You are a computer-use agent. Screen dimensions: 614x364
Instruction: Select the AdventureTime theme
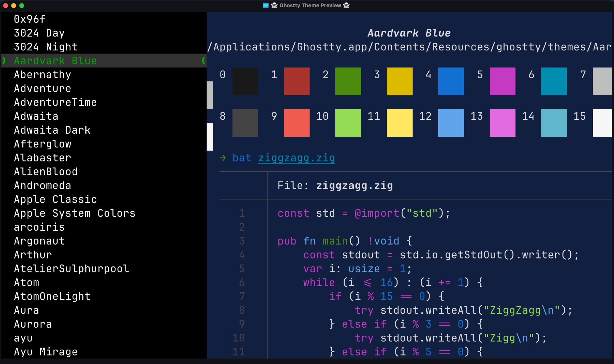(55, 102)
